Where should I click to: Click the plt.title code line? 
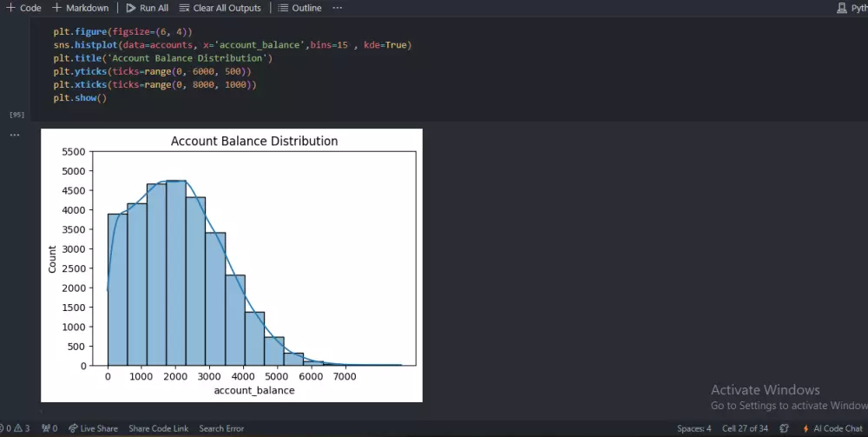pyautogui.click(x=163, y=58)
